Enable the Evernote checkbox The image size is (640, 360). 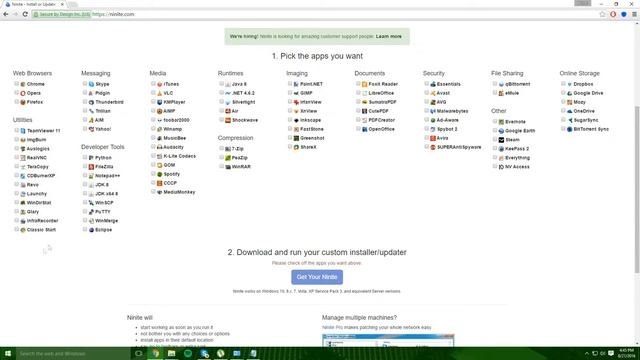pyautogui.click(x=495, y=121)
